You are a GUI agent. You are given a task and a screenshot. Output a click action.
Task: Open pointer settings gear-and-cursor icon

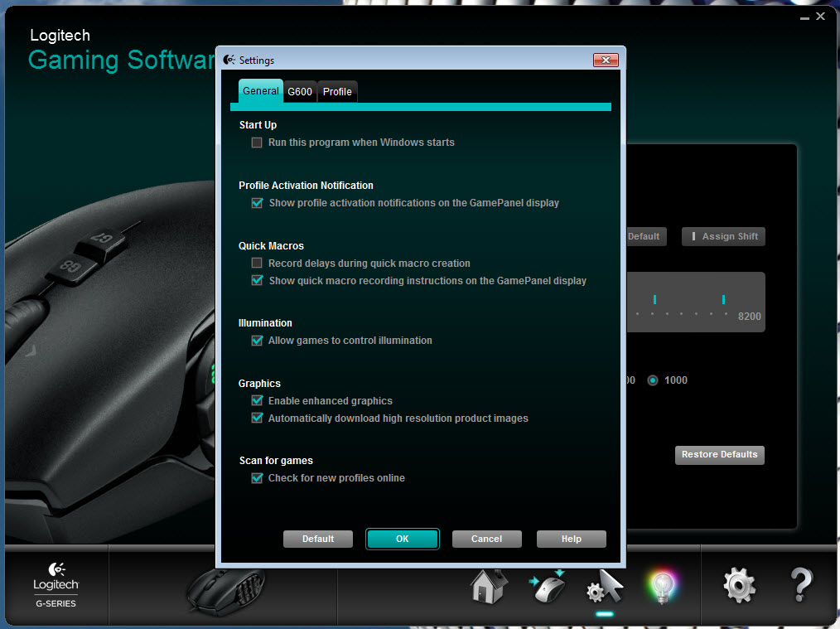click(605, 586)
